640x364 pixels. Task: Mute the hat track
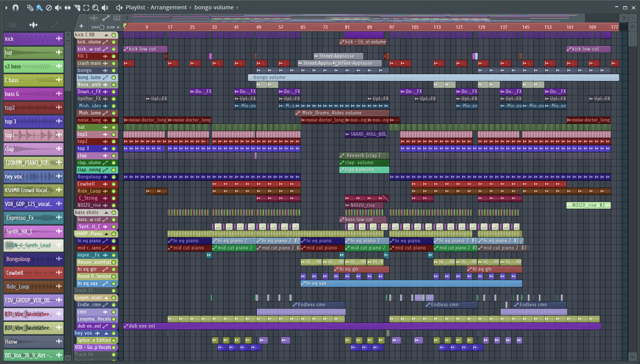click(x=114, y=127)
